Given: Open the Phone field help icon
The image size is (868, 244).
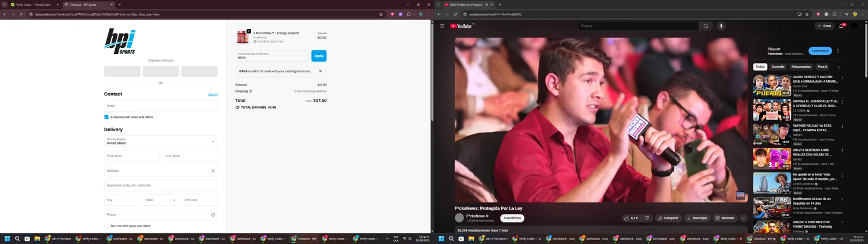Looking at the screenshot, I should [x=213, y=215].
